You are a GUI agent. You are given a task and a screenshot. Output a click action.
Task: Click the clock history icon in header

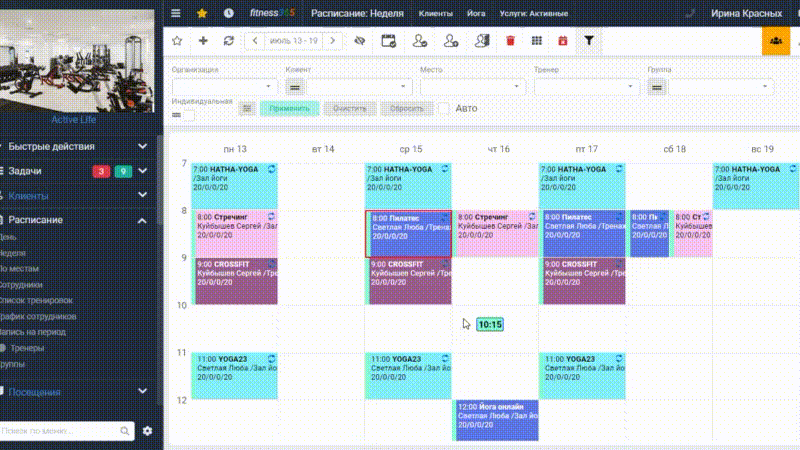tap(229, 13)
